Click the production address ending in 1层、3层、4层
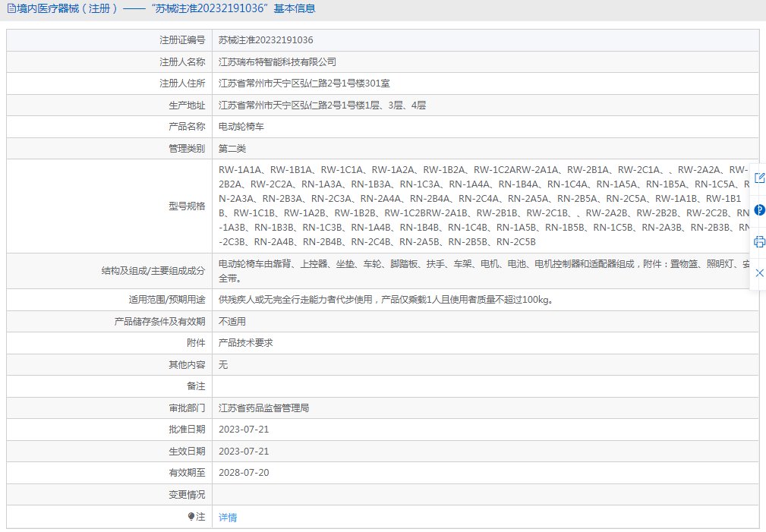 click(322, 105)
